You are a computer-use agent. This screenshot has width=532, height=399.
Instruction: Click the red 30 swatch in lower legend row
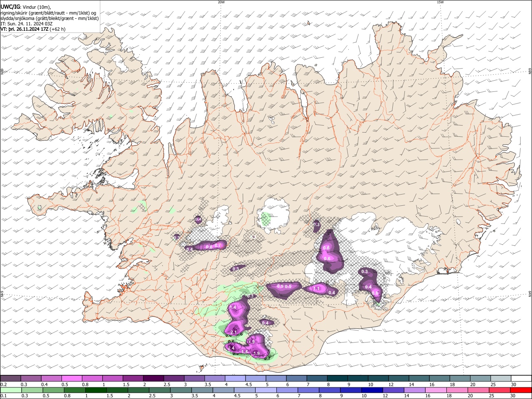click(521, 390)
